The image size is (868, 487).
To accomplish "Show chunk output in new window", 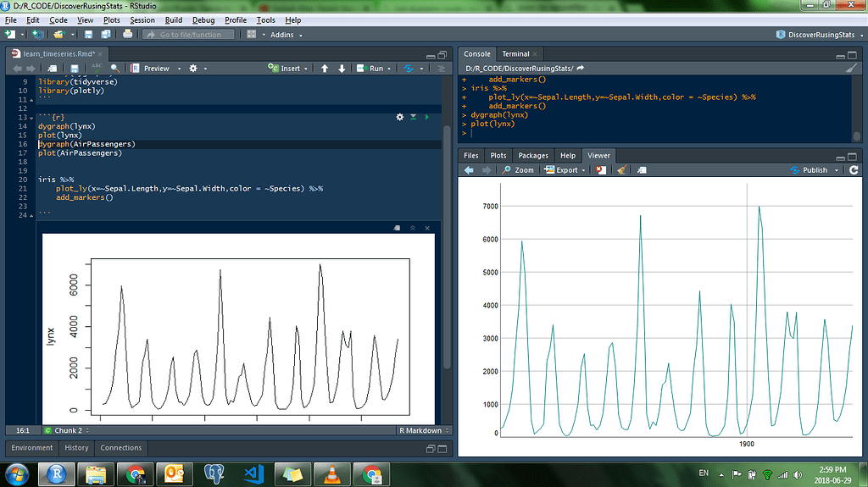I will 397,228.
